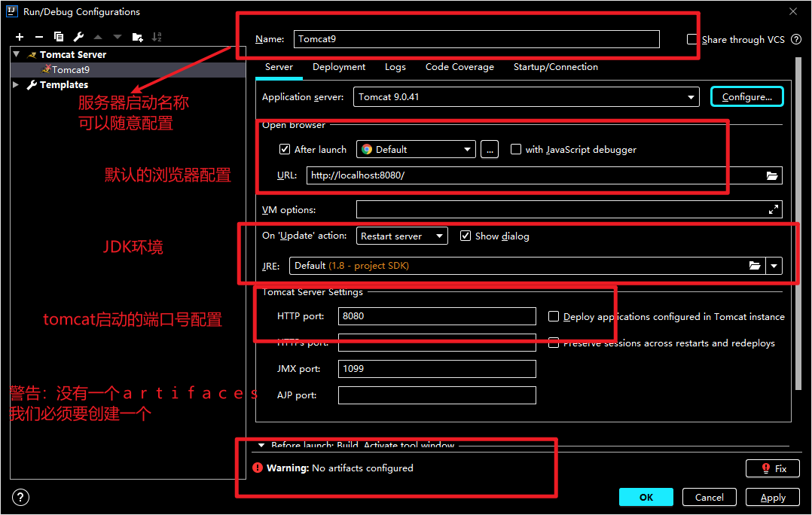Switch to the Server tab
This screenshot has width=812, height=515.
(x=279, y=67)
